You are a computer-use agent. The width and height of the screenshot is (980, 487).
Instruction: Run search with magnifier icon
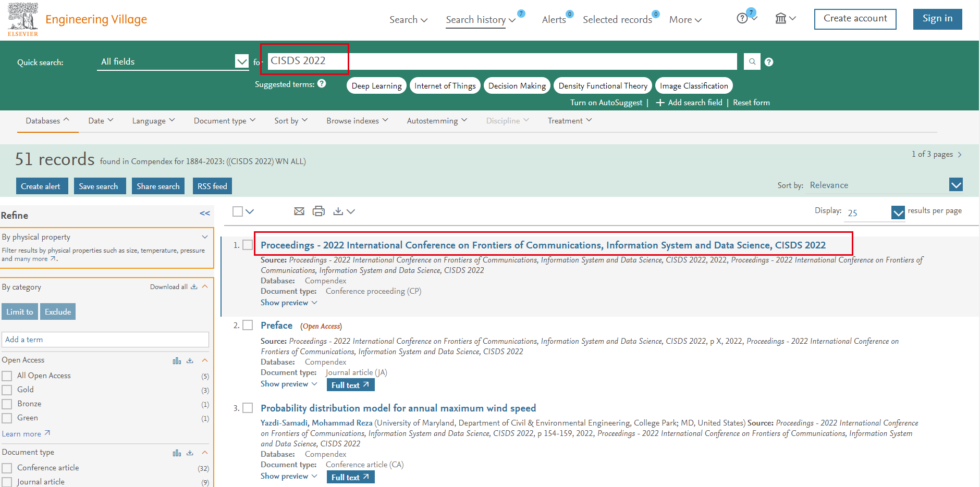752,61
